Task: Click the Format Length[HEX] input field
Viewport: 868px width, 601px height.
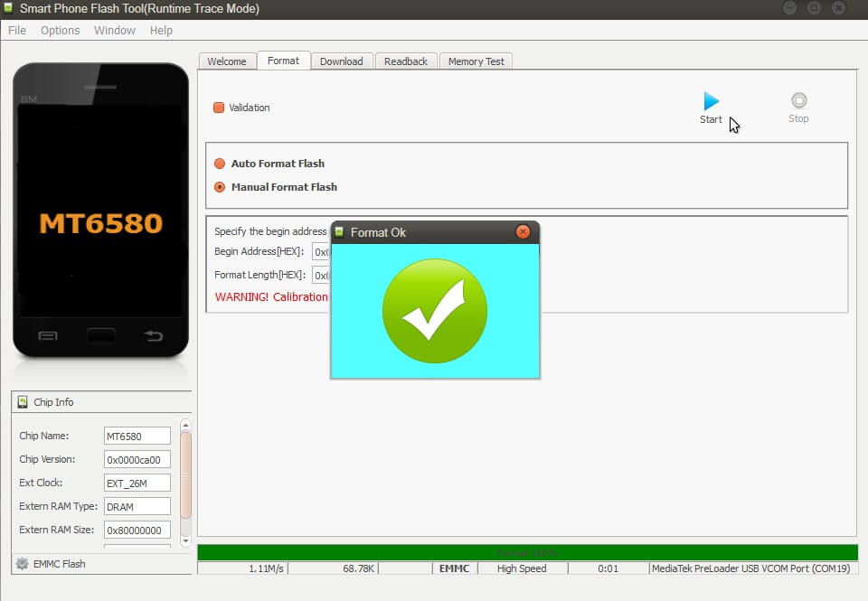Action: [x=321, y=275]
